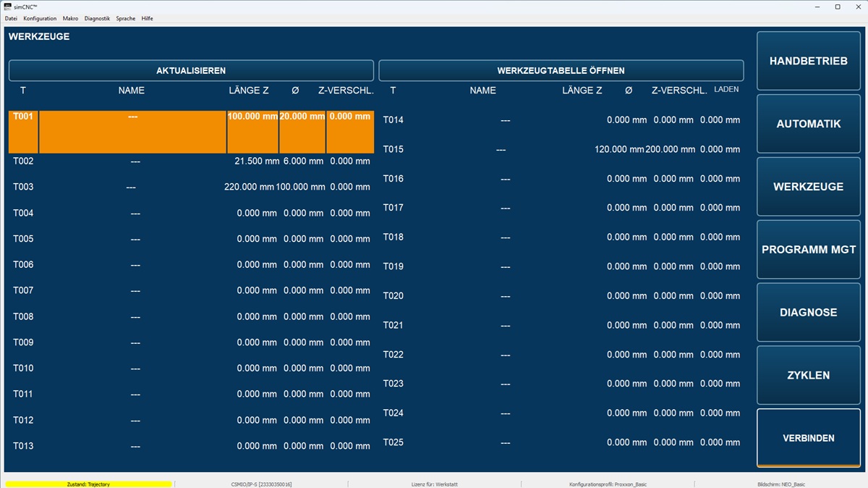
Task: Click Lizenz für: Werkstatt status entry
Action: click(434, 484)
